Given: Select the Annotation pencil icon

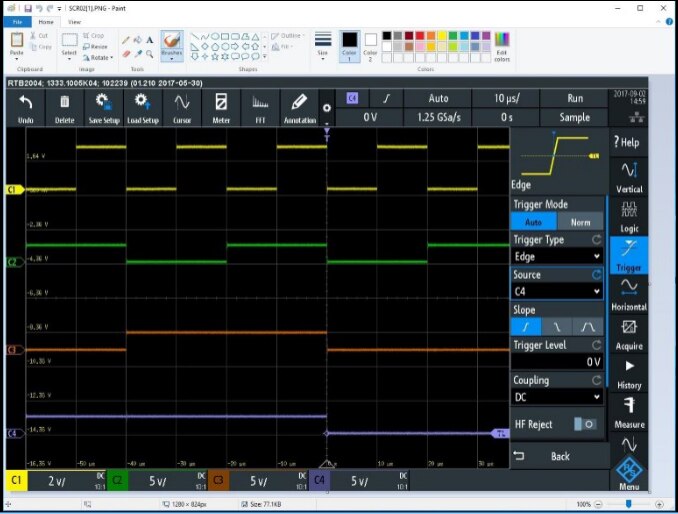Looking at the screenshot, I should (299, 102).
